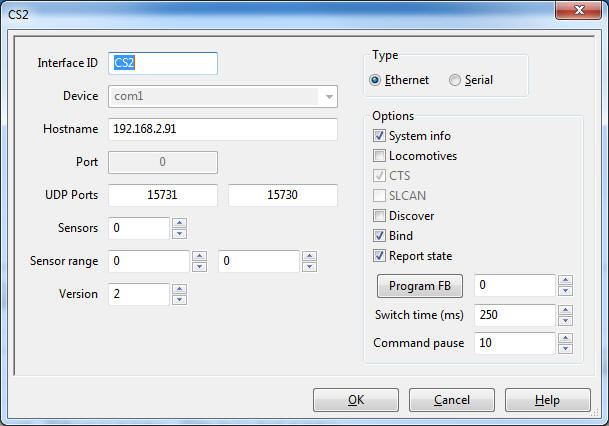Viewport: 609px width, 426px height.
Task: Increase the second Sensor range value
Action: tap(310, 256)
